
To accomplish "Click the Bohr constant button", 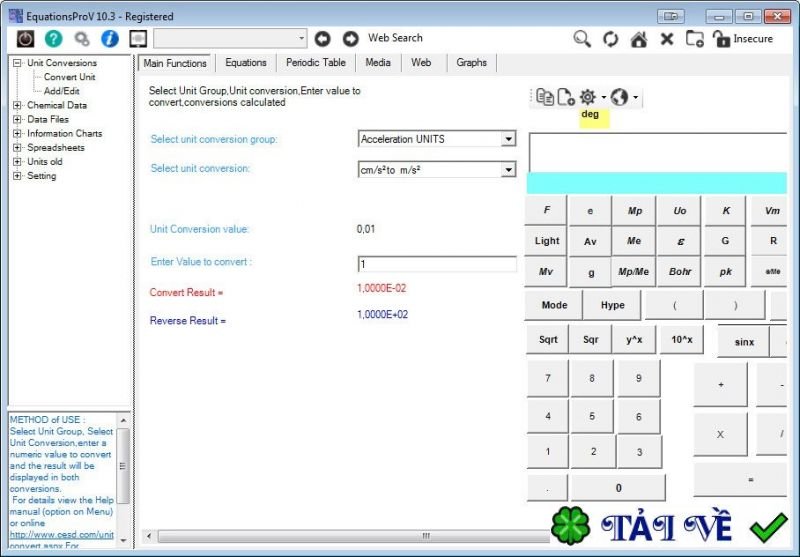I will 680,272.
